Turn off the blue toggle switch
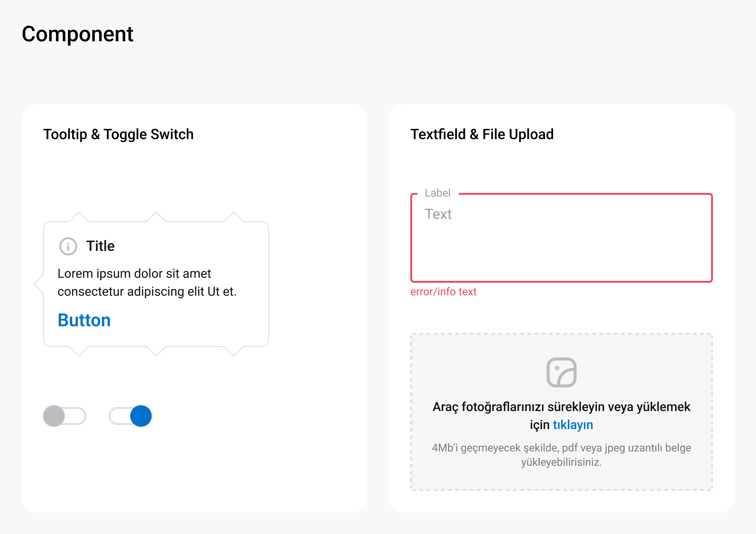Screen dimensions: 756x534 pyautogui.click(x=130, y=416)
